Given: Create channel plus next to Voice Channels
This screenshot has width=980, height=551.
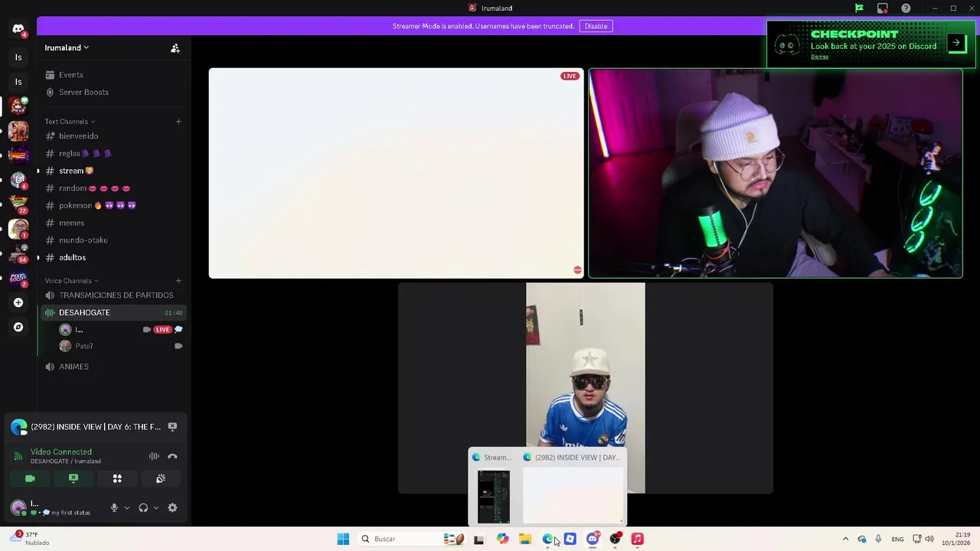Looking at the screenshot, I should 178,280.
